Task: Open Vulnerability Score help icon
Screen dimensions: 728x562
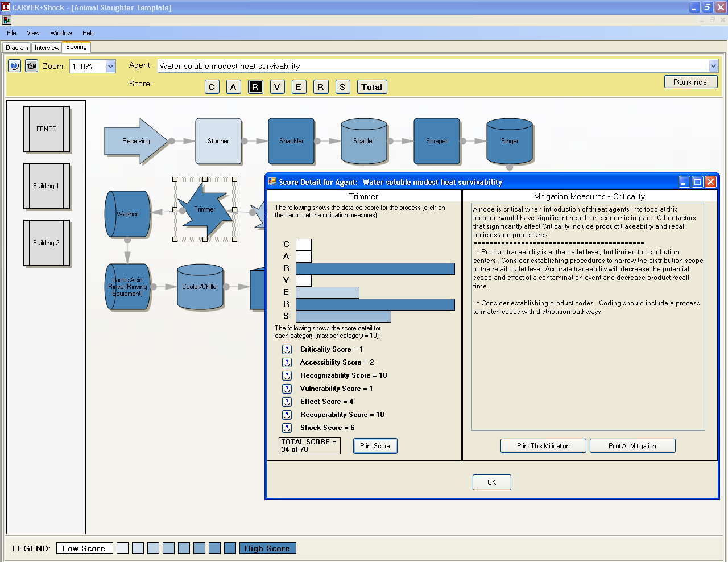Action: pyautogui.click(x=287, y=389)
